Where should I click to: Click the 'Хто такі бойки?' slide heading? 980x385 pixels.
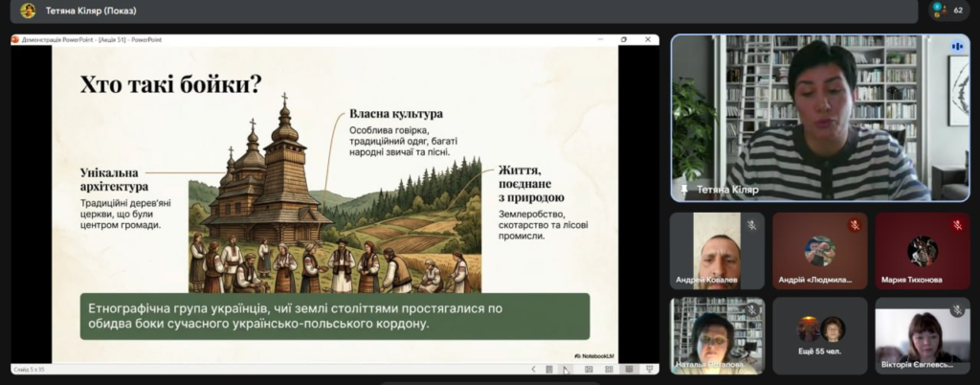171,84
